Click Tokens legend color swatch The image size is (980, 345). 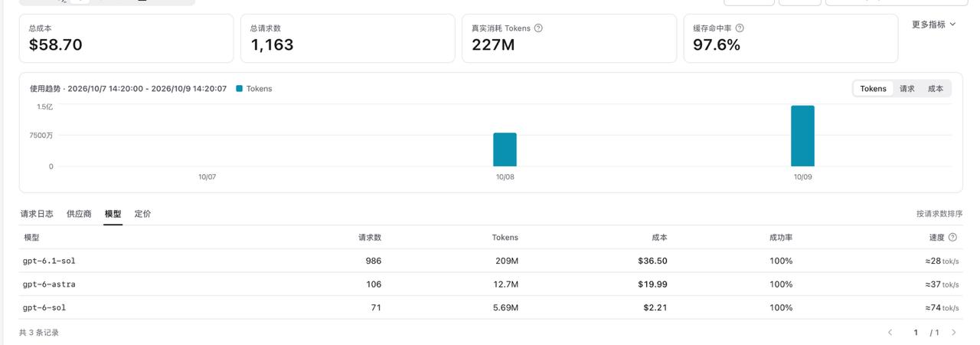click(239, 88)
